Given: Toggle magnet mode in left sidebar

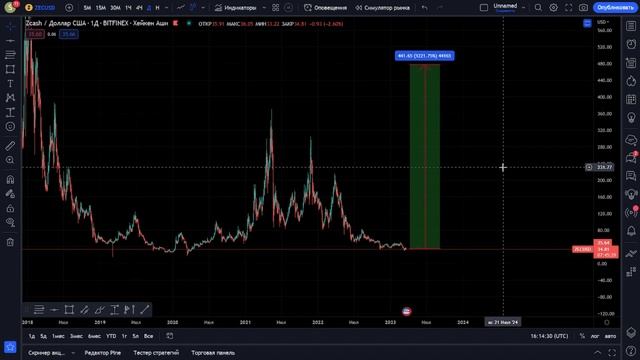Looking at the screenshot, I should click(10, 179).
